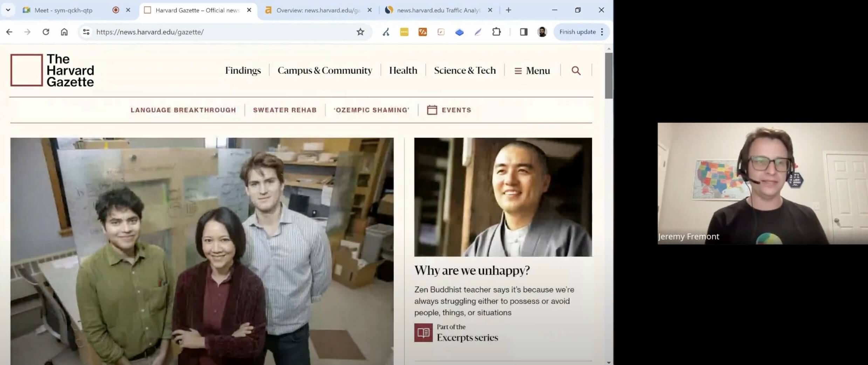Switch to news.harvard.edu Traffic Analytics tab
Image resolution: width=868 pixels, height=365 pixels.
(438, 10)
